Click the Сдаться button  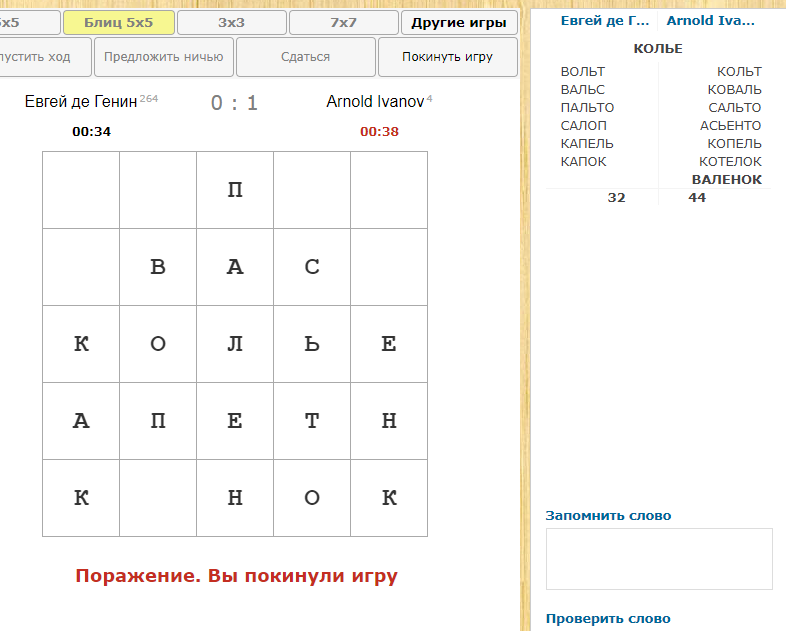306,57
